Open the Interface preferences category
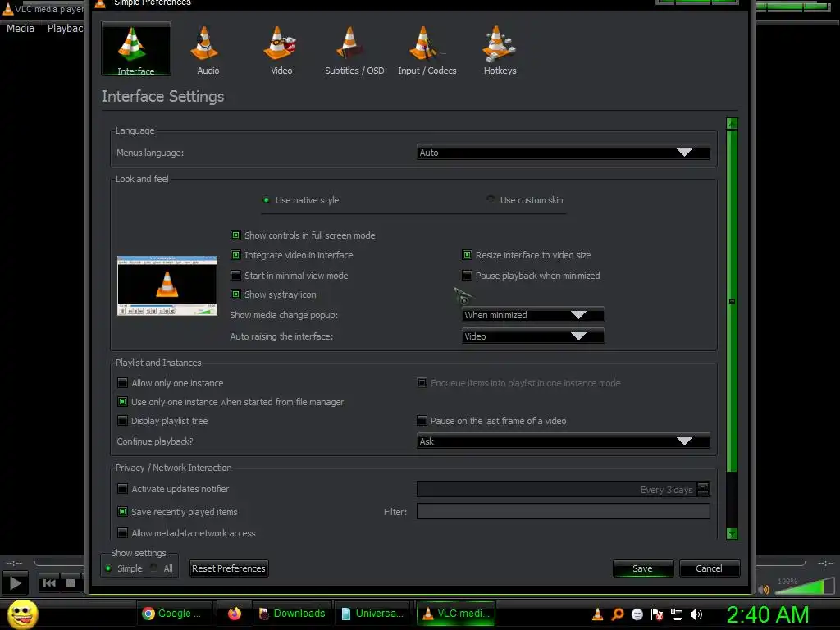 tap(136, 48)
